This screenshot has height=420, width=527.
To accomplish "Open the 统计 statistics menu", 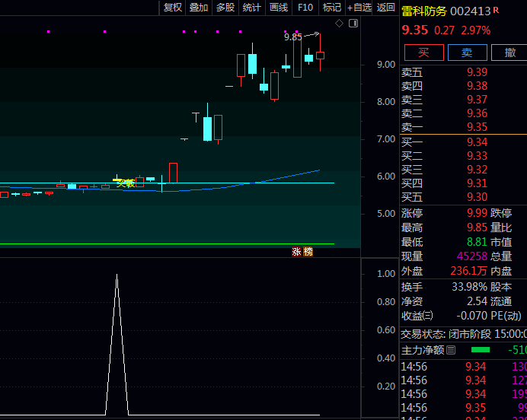I will pyautogui.click(x=251, y=8).
